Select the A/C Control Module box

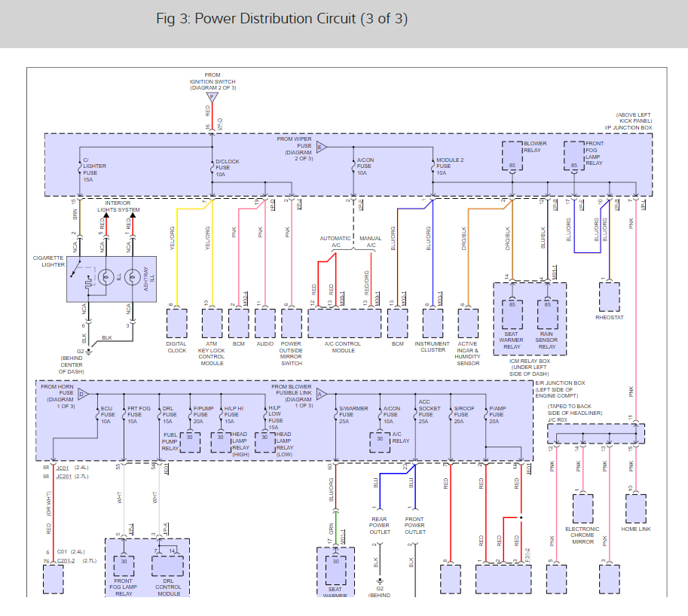coord(344,324)
